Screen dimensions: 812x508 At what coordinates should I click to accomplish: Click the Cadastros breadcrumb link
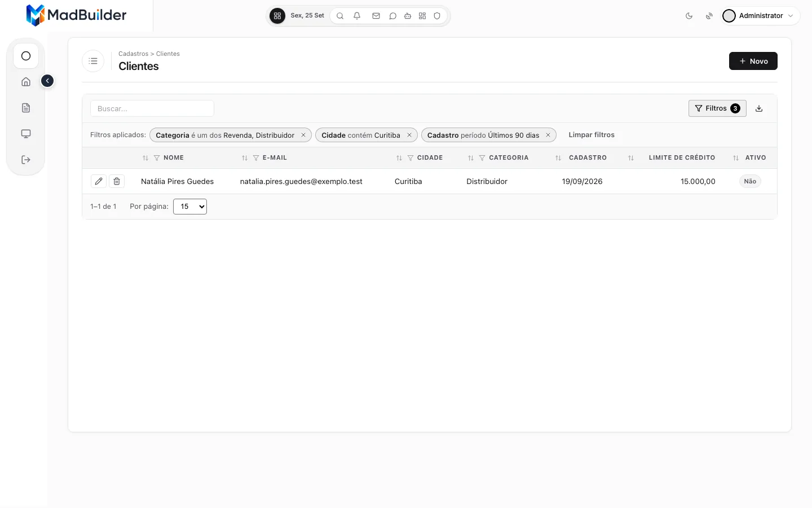[133, 54]
